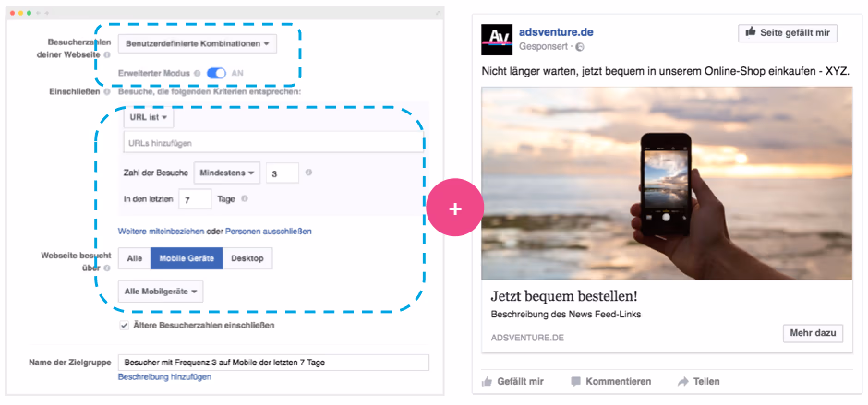Open the Benutzerdefinierte Kombinationen dropdown
The height and width of the screenshot is (405, 868).
(x=197, y=44)
